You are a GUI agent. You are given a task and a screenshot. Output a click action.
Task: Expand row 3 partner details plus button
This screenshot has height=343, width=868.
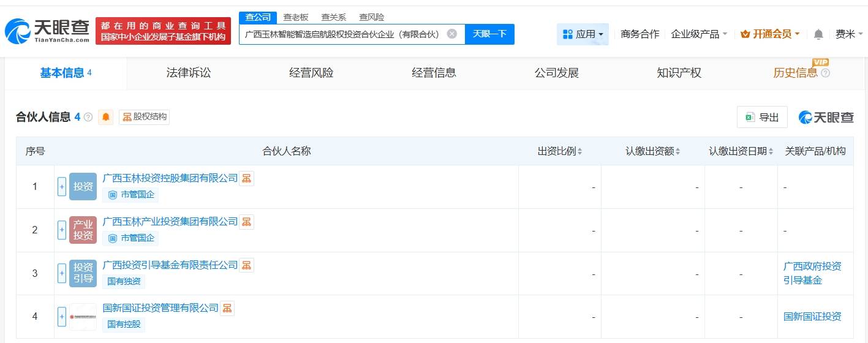point(62,273)
